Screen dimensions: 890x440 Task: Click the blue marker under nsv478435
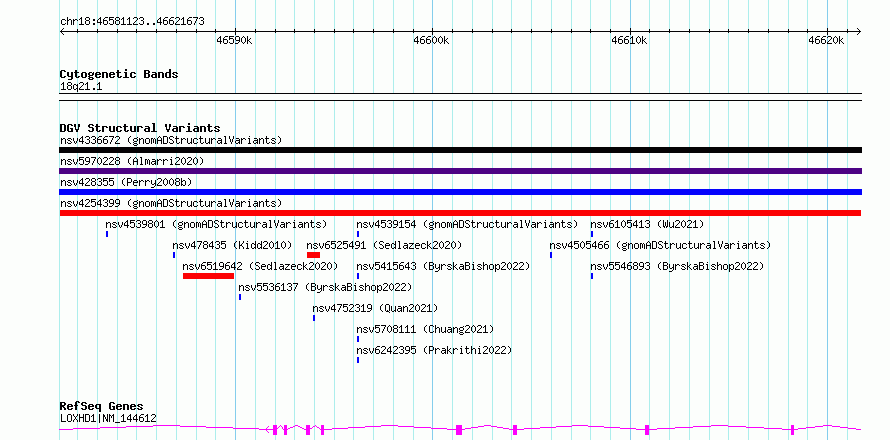click(x=174, y=255)
